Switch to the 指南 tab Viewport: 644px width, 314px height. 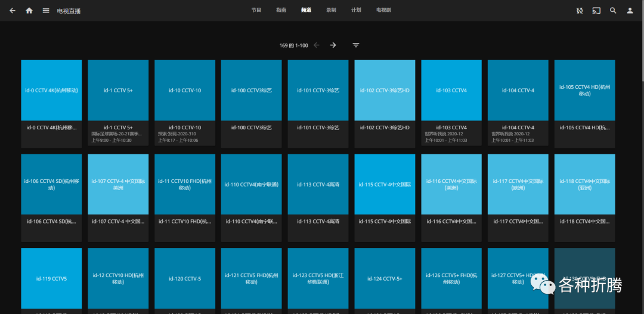point(281,10)
